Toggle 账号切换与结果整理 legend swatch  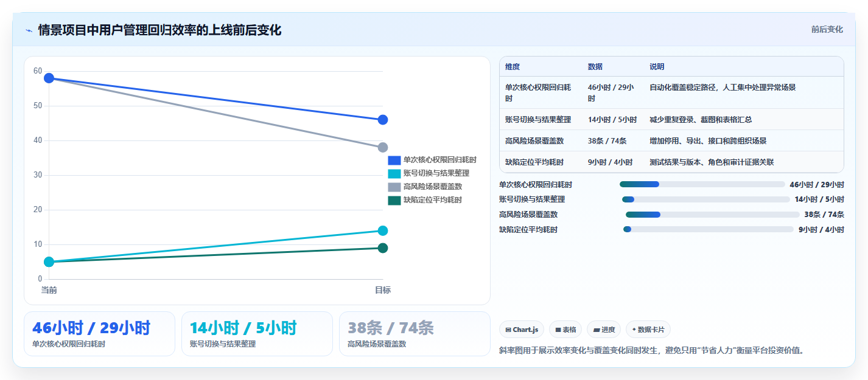click(394, 173)
